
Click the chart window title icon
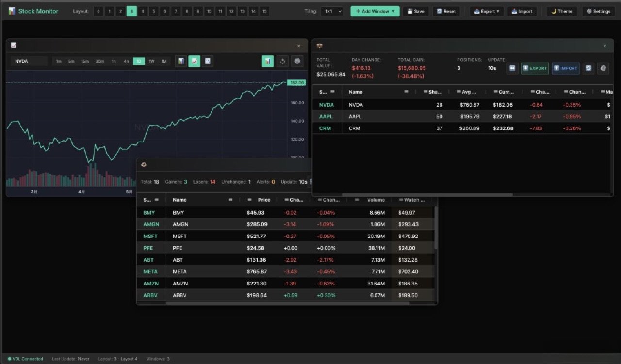pyautogui.click(x=14, y=46)
